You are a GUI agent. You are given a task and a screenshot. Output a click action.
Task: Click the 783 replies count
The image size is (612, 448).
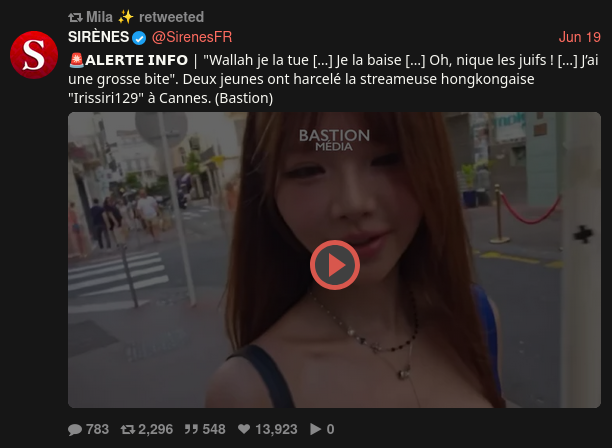[97, 429]
